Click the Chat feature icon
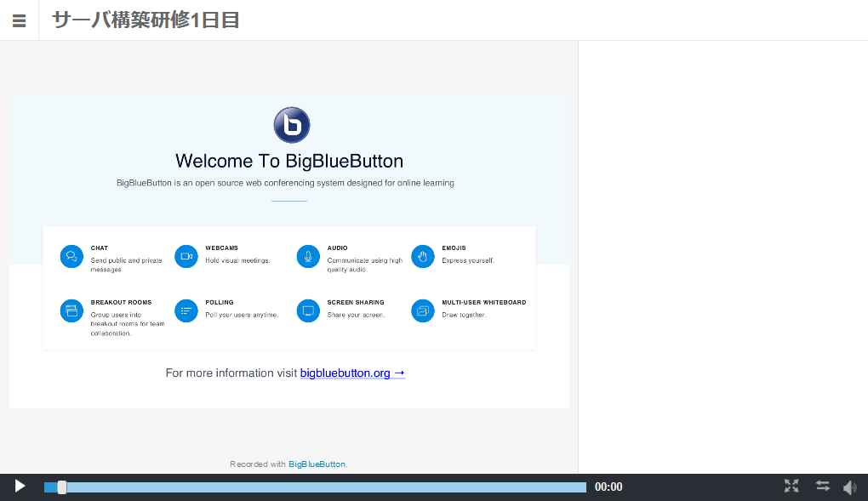Viewport: 868px width, 501px height. (71, 256)
